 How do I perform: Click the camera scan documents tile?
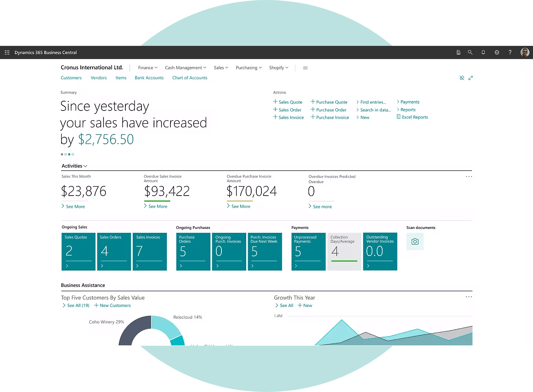pos(415,241)
